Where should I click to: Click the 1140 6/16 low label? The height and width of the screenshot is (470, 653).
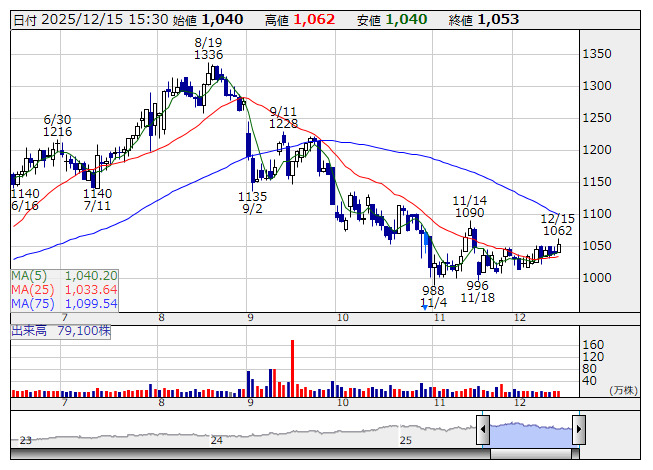pyautogui.click(x=25, y=199)
